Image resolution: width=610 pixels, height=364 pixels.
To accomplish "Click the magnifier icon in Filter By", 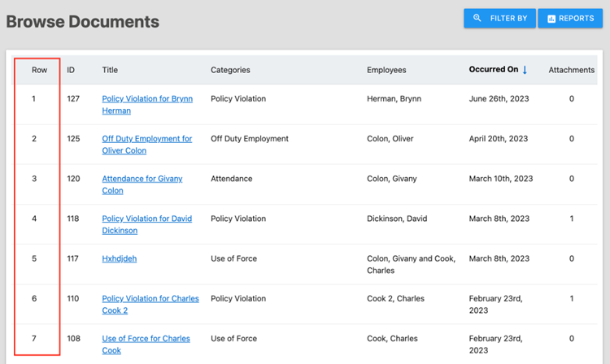I will coord(477,18).
